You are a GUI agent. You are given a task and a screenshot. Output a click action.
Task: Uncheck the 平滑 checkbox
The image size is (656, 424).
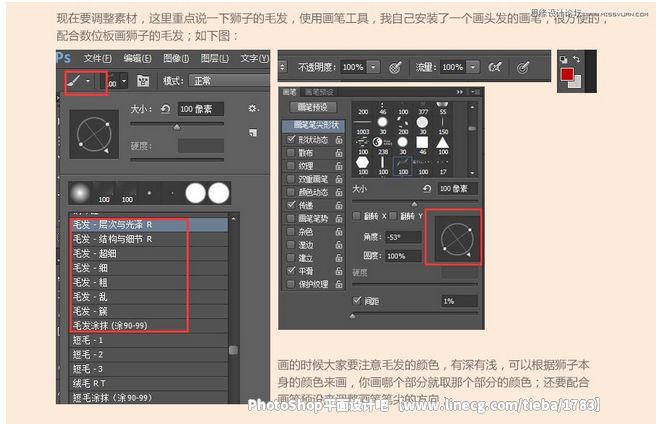291,271
